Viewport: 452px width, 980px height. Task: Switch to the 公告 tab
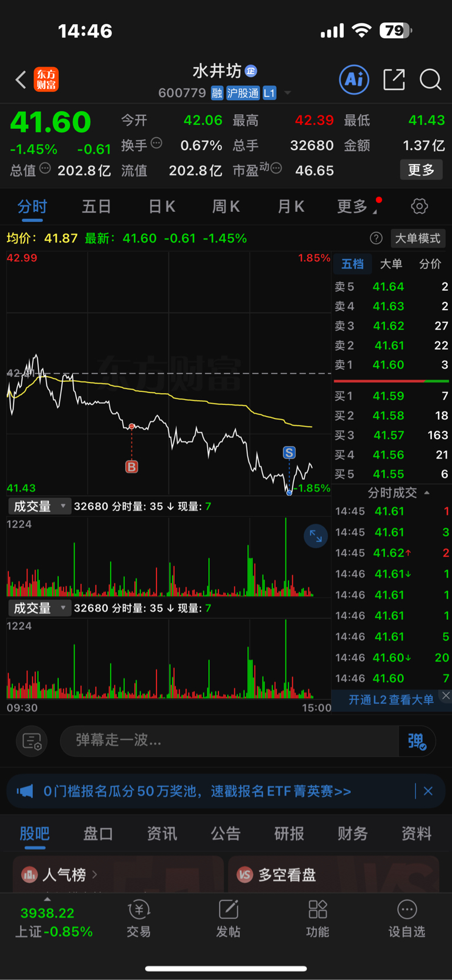coord(225,834)
